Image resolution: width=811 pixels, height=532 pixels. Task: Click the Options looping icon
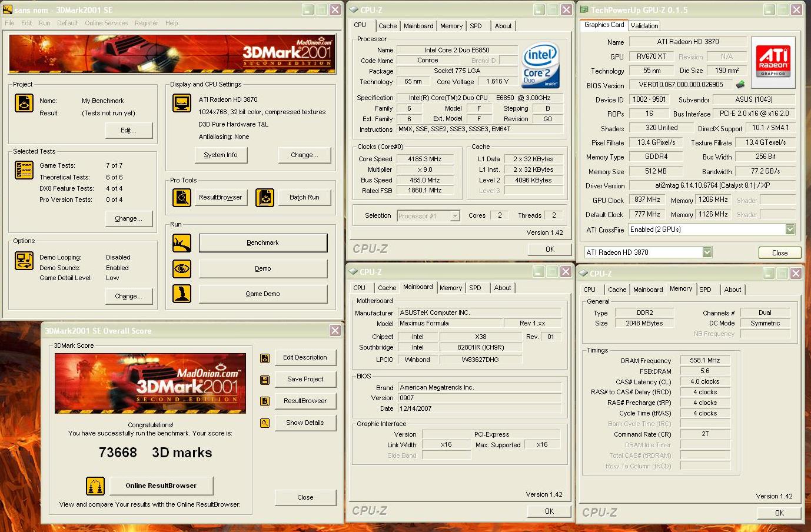pyautogui.click(x=24, y=261)
